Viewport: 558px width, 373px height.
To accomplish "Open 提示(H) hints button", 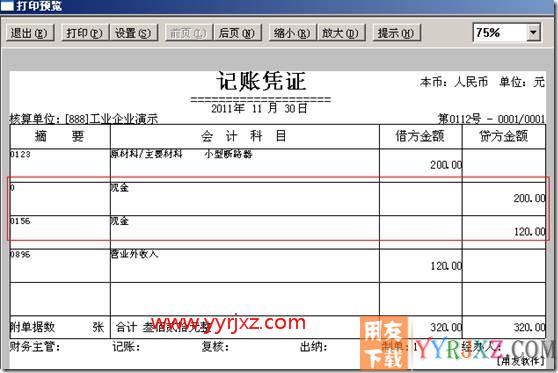I will [396, 33].
